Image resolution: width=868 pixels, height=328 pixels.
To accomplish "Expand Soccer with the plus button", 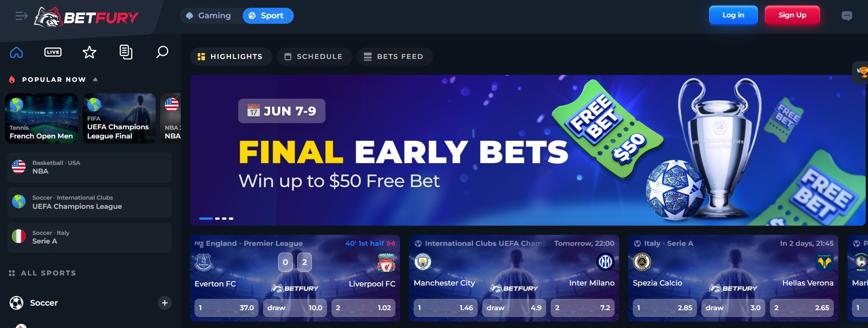I will (x=165, y=303).
